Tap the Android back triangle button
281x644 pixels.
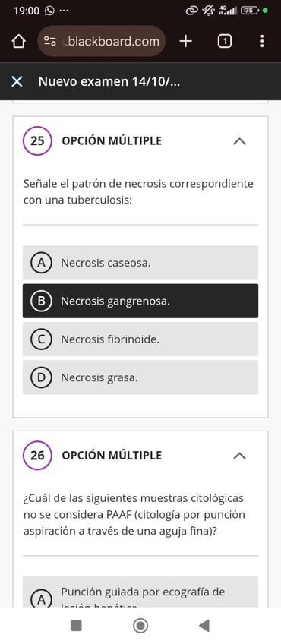point(204,626)
